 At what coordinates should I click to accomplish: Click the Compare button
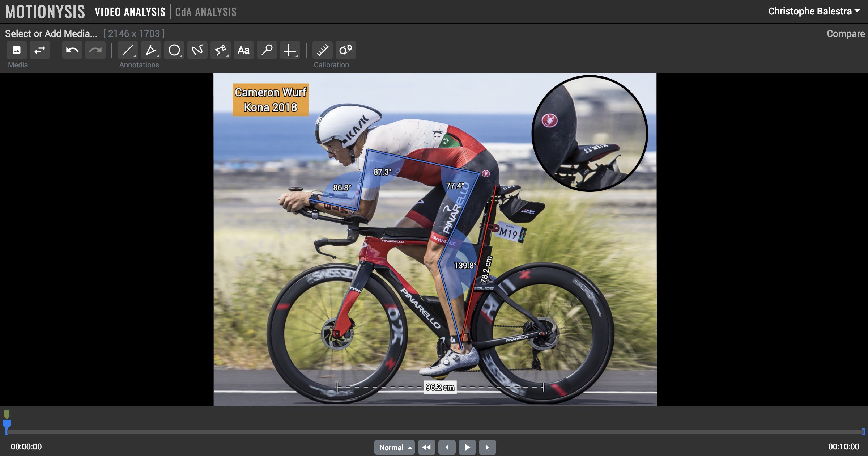[x=846, y=34]
